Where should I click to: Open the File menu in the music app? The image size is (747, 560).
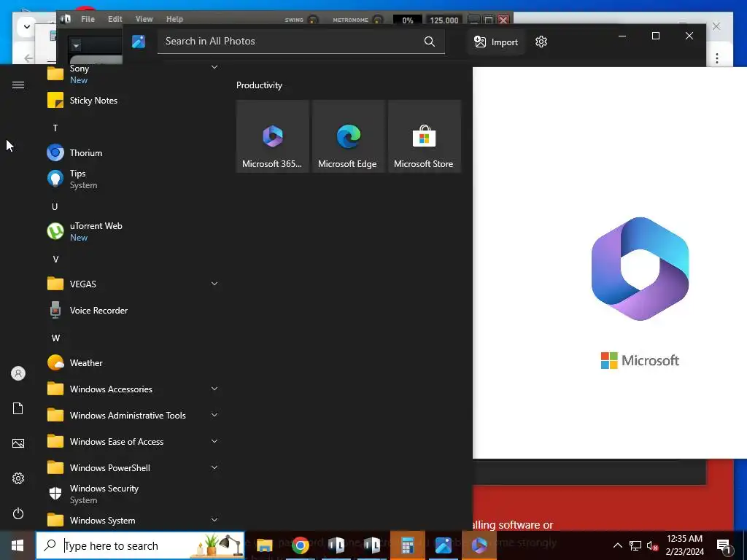(88, 19)
